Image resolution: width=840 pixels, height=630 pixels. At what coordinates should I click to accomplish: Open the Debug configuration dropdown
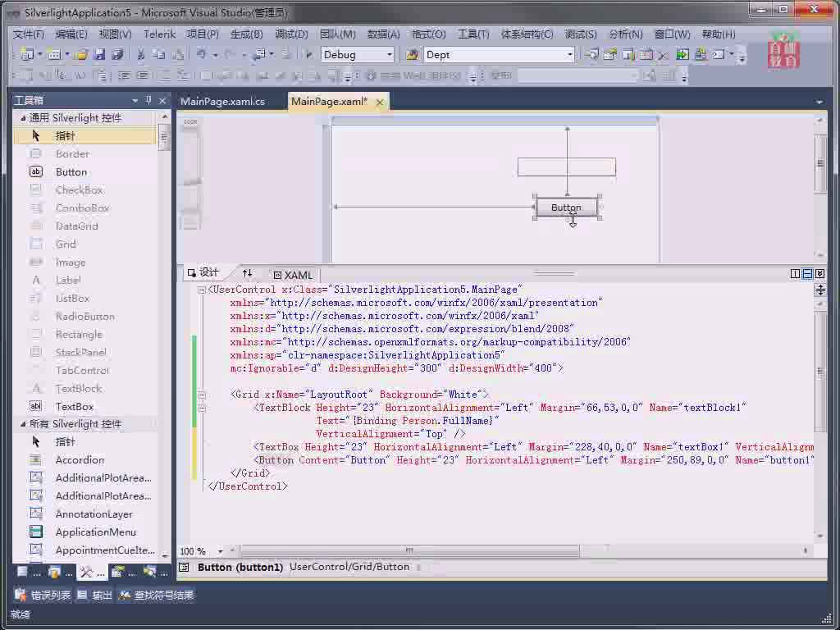tap(390, 55)
